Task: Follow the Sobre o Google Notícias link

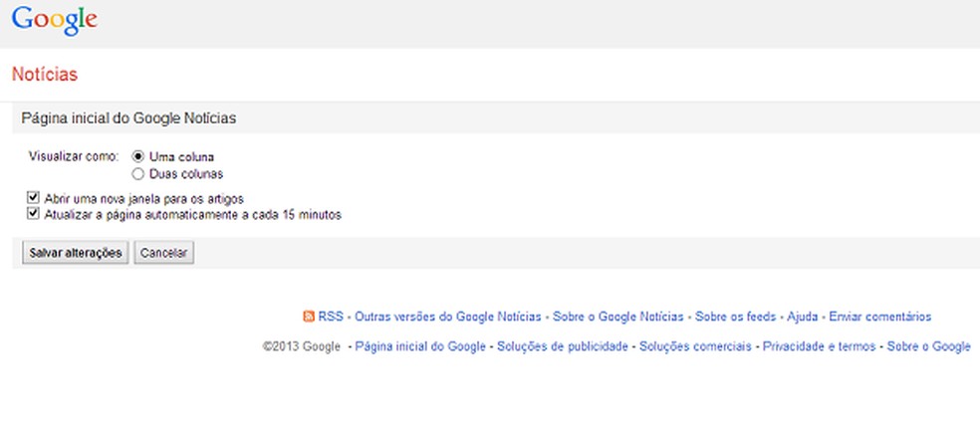Action: (618, 317)
